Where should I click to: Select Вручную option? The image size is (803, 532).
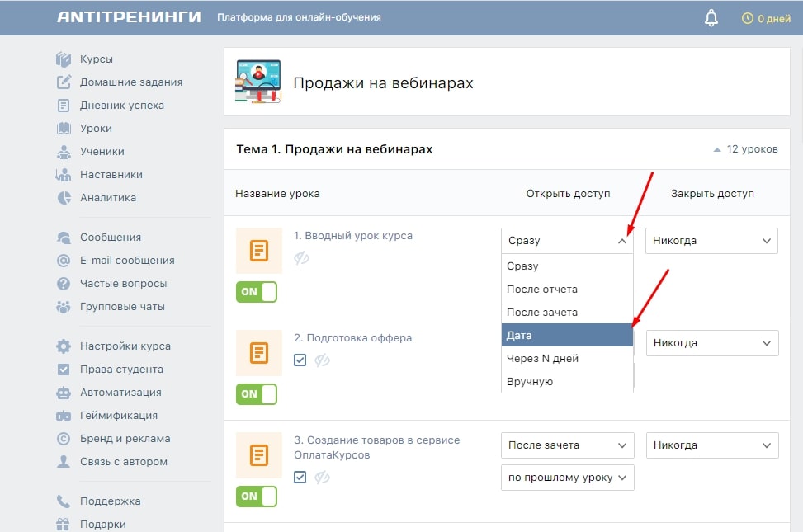[568, 381]
